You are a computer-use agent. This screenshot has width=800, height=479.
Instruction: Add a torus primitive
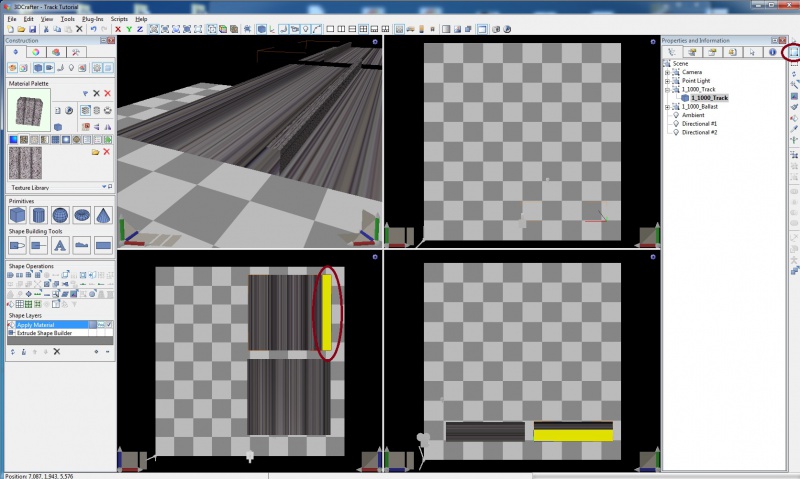[82, 215]
